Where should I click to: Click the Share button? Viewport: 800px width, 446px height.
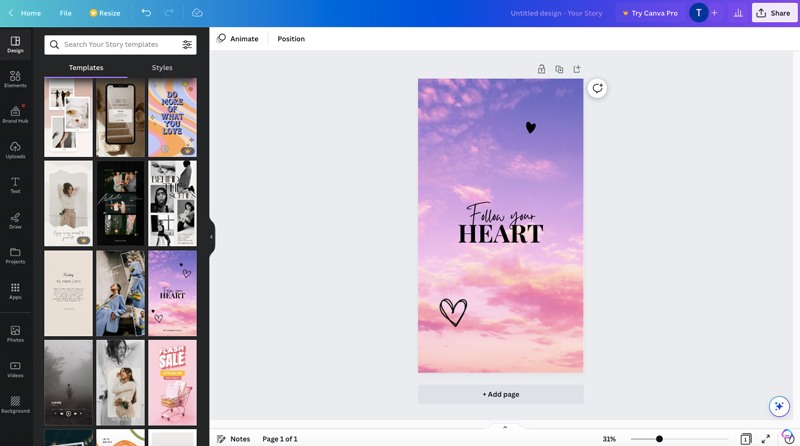point(773,13)
